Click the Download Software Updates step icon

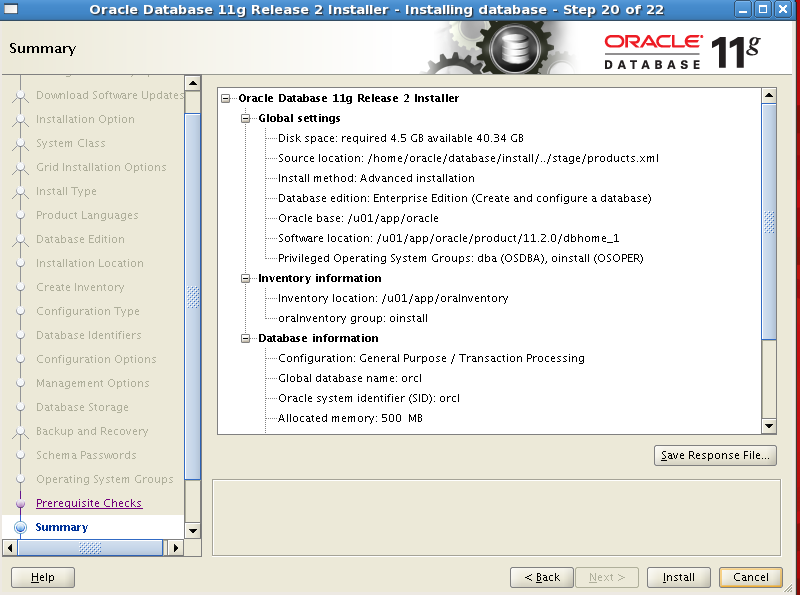(x=20, y=95)
